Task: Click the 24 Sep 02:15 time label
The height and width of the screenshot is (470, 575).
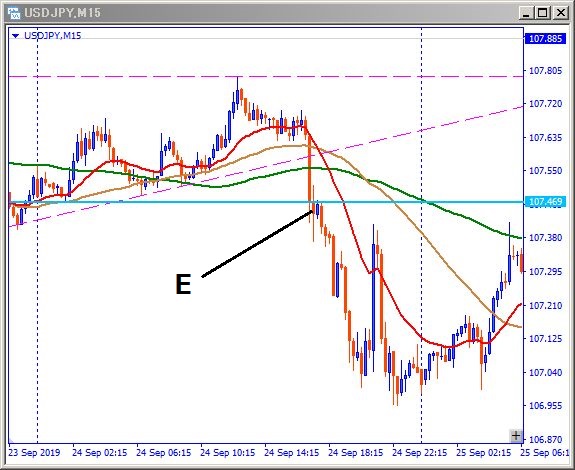Action: pos(100,453)
